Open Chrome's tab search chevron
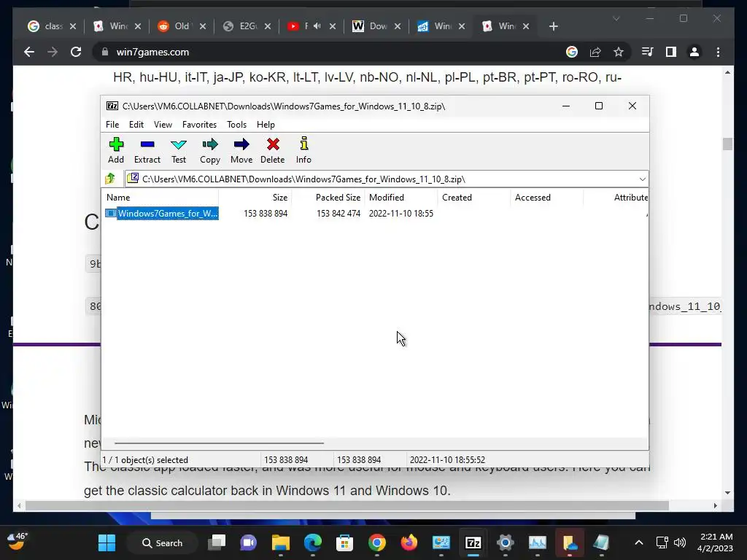This screenshot has height=560, width=747. coord(616,18)
